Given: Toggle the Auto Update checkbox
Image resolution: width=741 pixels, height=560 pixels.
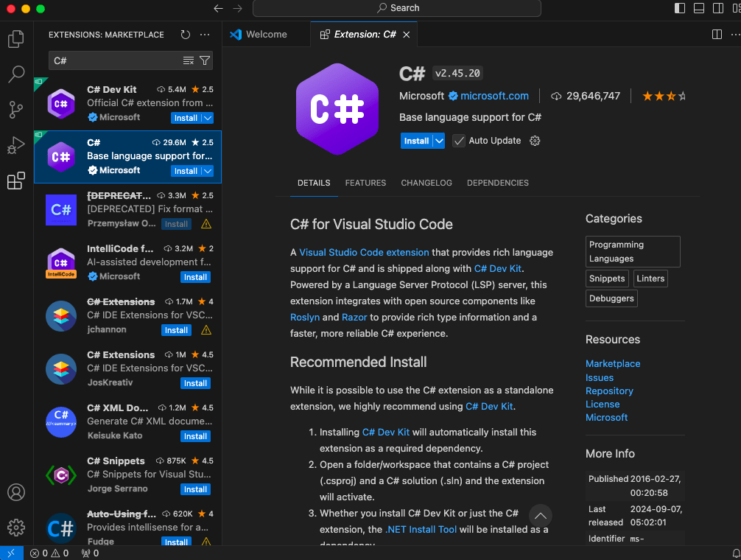Looking at the screenshot, I should click(458, 141).
